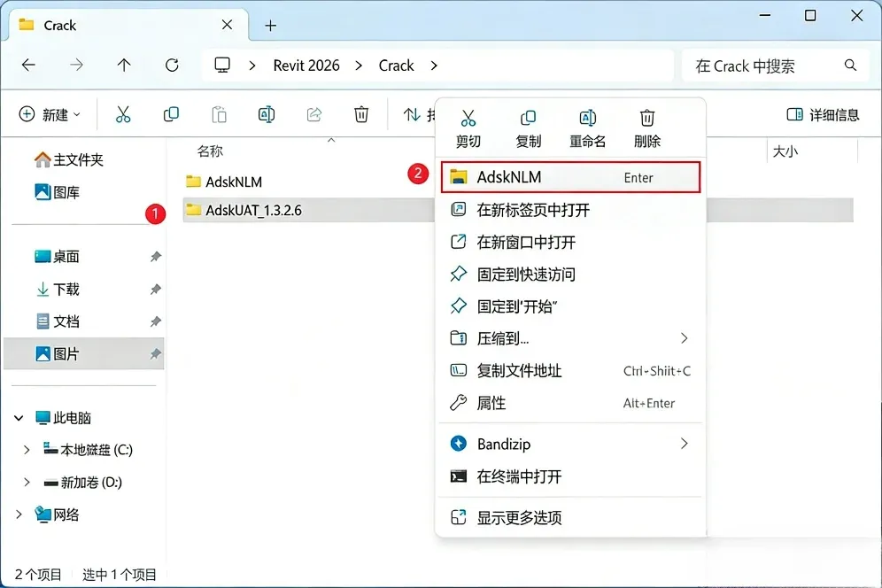This screenshot has width=882, height=588.
Task: Click Revit 2026 in the address bar
Action: (306, 66)
